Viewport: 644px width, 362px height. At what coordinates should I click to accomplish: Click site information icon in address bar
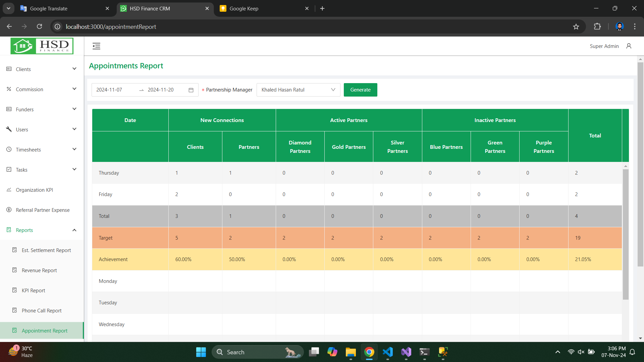click(58, 27)
